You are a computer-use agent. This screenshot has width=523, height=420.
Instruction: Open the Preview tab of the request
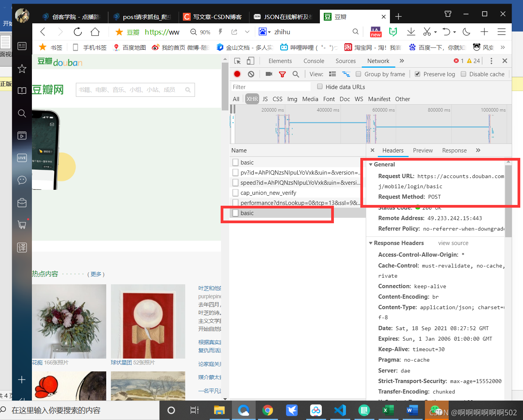423,150
